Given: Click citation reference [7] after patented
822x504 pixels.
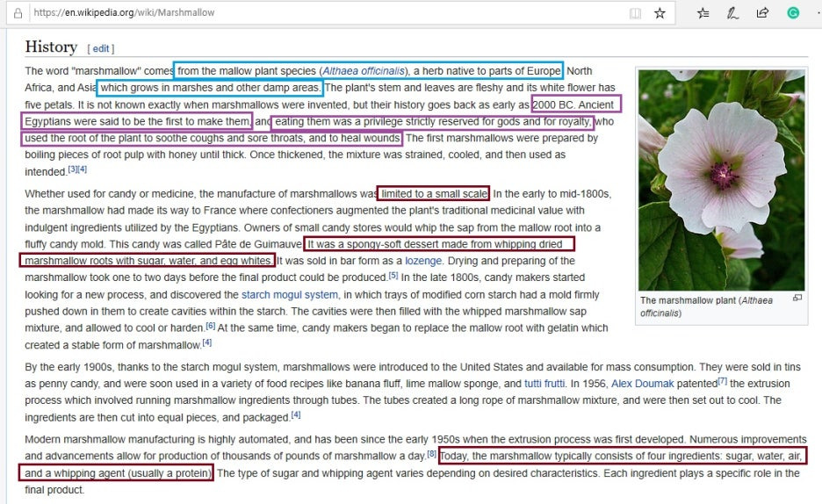Looking at the screenshot, I should (x=723, y=381).
